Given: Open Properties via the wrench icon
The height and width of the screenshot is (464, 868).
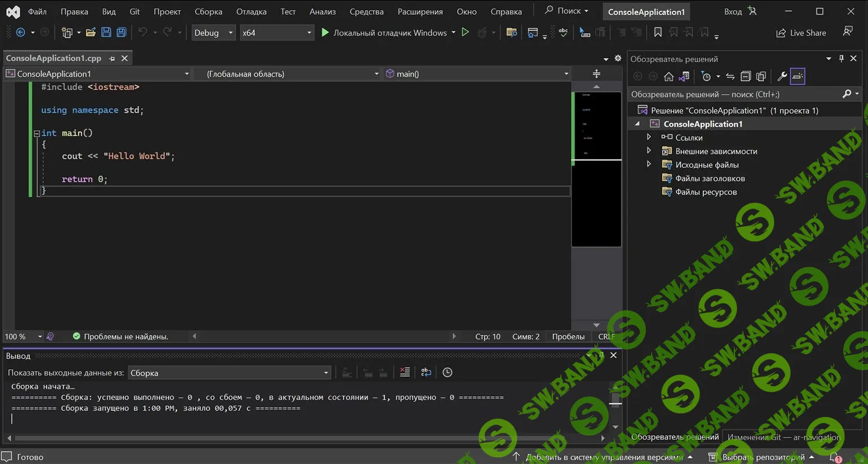Looking at the screenshot, I should pyautogui.click(x=782, y=77).
